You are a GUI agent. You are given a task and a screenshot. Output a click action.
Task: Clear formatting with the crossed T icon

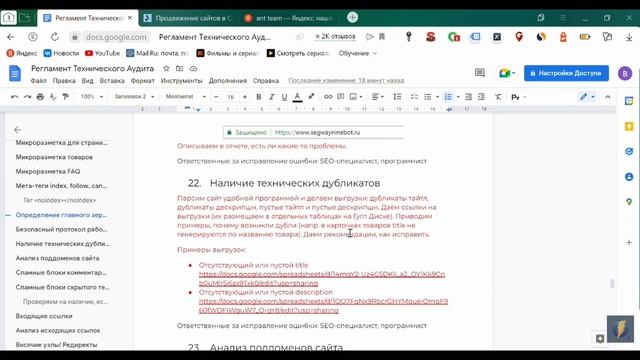[x=498, y=97]
